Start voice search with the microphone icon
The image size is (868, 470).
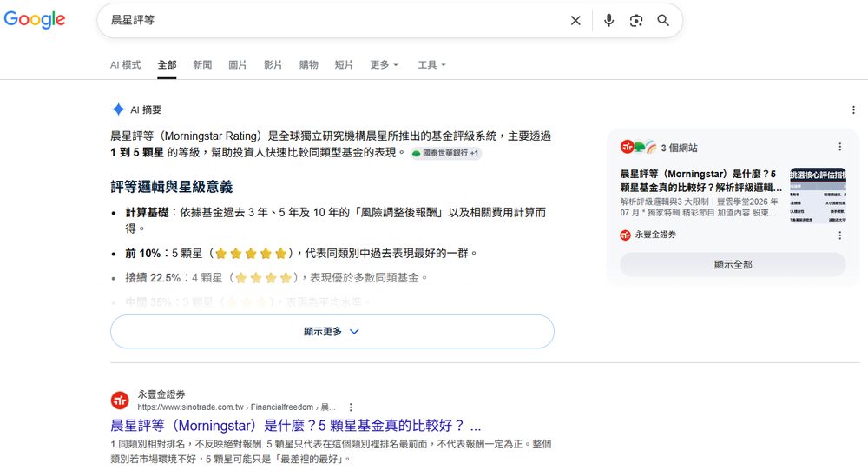pos(609,21)
